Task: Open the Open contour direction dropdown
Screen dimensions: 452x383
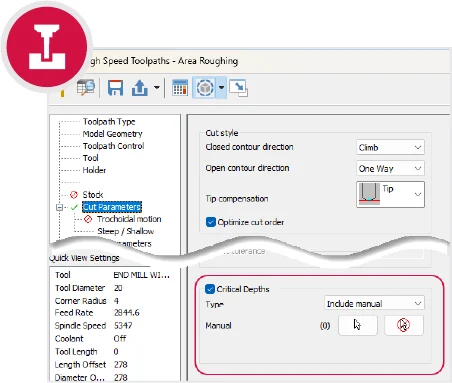Action: coord(390,168)
